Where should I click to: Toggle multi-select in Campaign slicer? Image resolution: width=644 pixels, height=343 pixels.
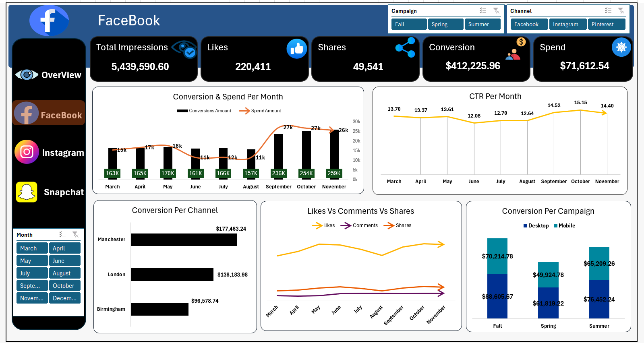pos(483,10)
